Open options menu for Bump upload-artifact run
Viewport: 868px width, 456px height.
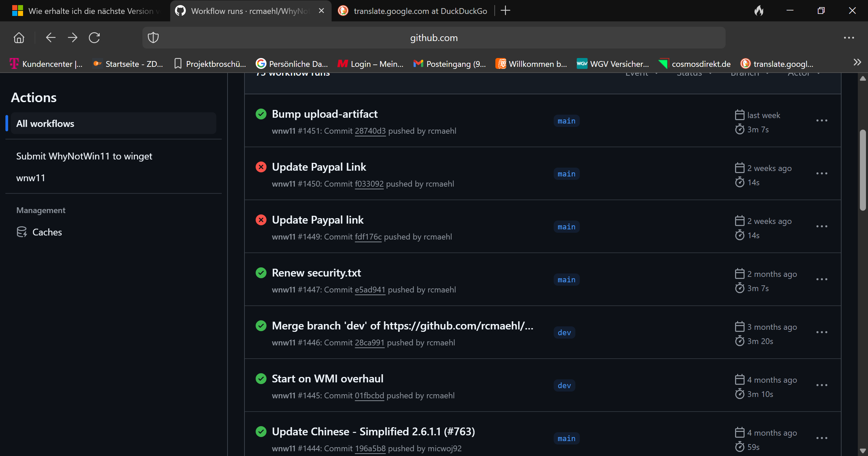pos(822,120)
